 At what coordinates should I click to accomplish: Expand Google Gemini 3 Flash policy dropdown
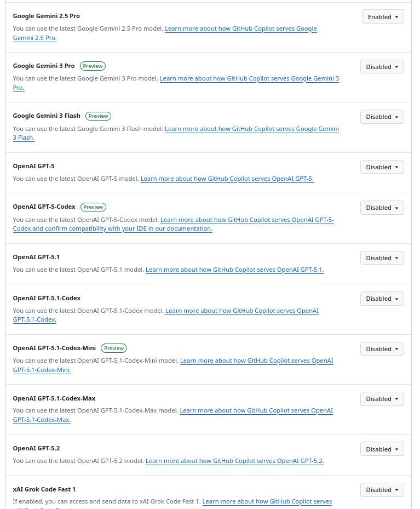(x=382, y=117)
